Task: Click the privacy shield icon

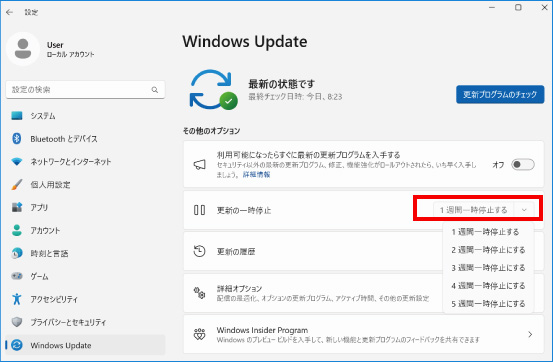Action: (17, 322)
